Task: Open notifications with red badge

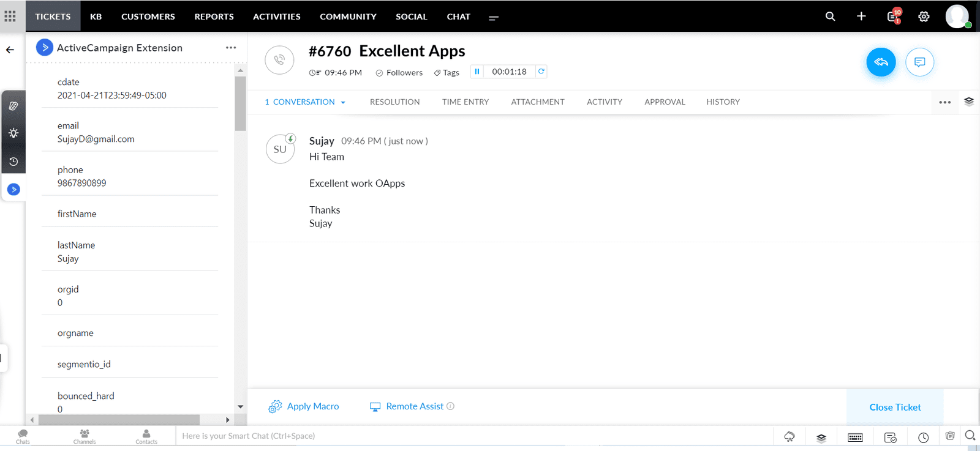Action: click(x=894, y=16)
